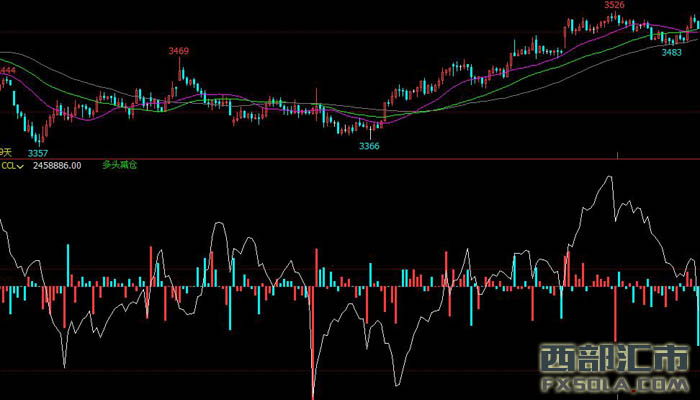Click the 3483 low price label
This screenshot has height=400, width=700.
tap(672, 52)
